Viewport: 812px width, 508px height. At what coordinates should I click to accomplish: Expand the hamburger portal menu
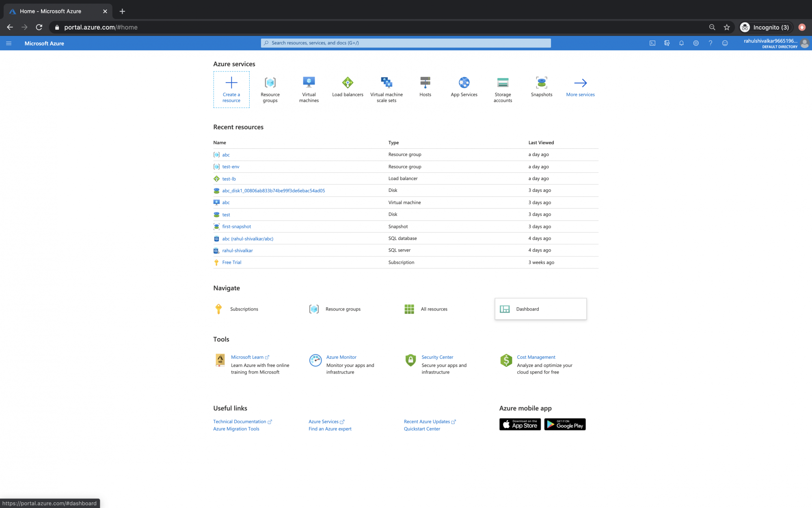(9, 43)
